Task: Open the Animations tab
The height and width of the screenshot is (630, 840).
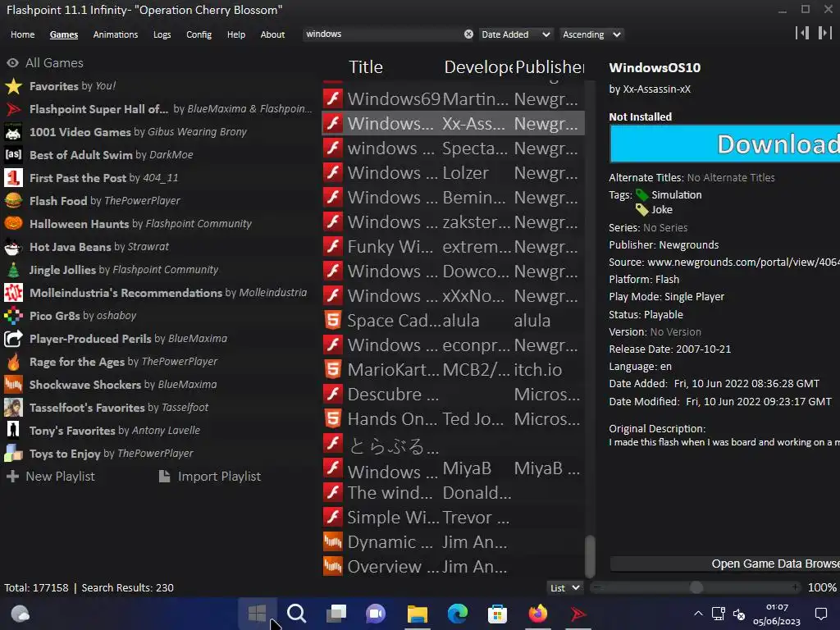Action: tap(115, 34)
